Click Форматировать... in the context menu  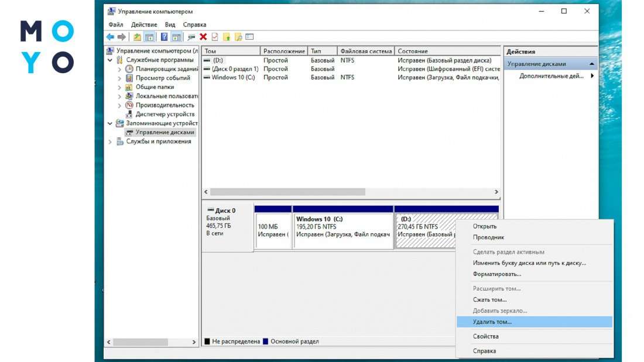(496, 274)
